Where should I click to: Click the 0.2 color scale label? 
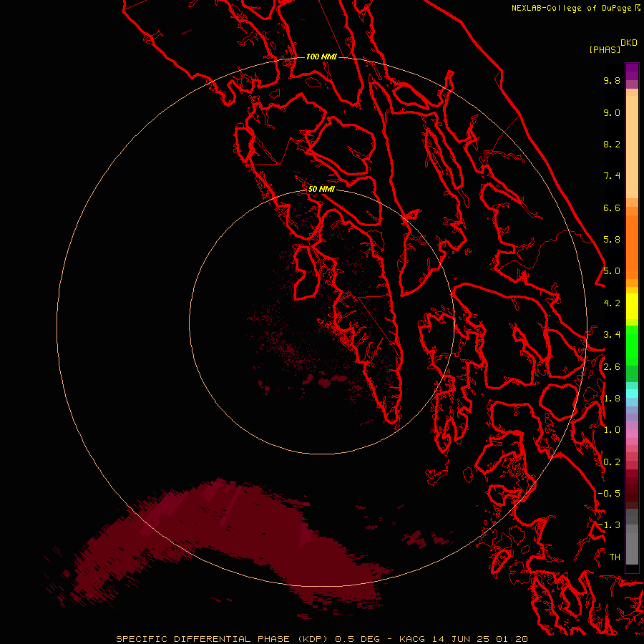pyautogui.click(x=612, y=462)
